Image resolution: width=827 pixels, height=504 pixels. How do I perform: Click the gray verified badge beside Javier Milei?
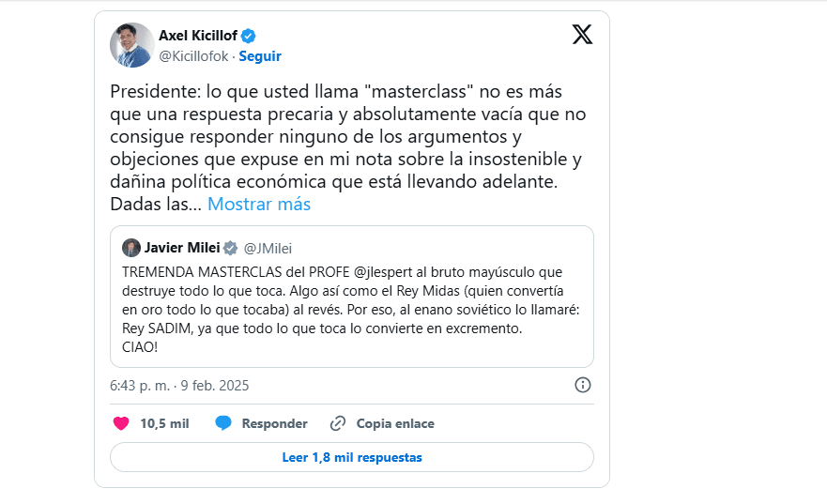229,248
